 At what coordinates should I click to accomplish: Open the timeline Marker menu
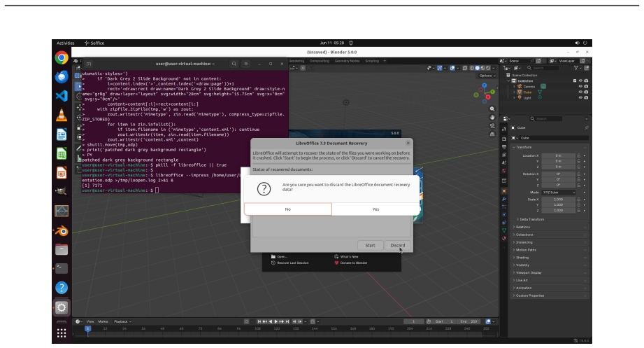pyautogui.click(x=103, y=321)
